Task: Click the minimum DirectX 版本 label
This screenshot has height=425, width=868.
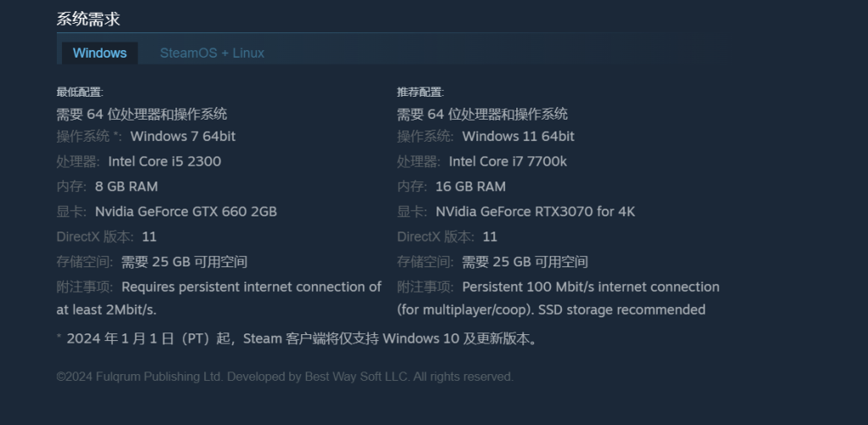Action: point(95,238)
